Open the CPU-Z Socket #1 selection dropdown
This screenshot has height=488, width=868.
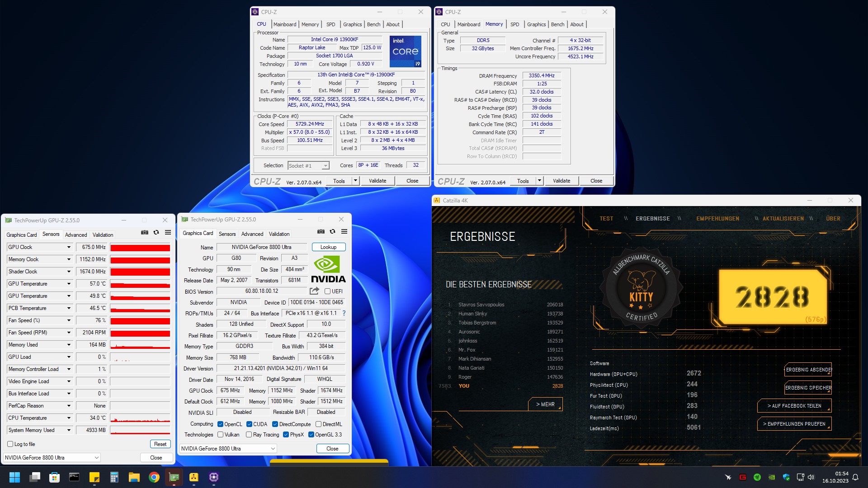point(309,166)
